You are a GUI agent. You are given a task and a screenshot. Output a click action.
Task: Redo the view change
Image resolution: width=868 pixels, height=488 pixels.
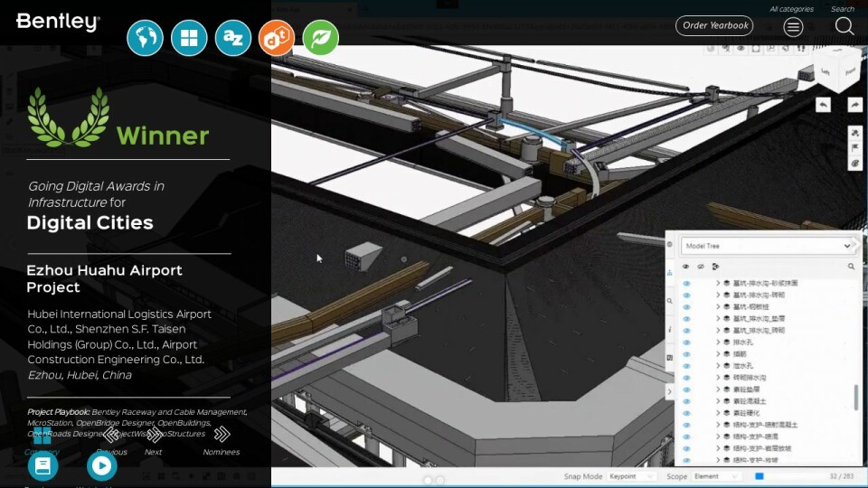pos(855,105)
